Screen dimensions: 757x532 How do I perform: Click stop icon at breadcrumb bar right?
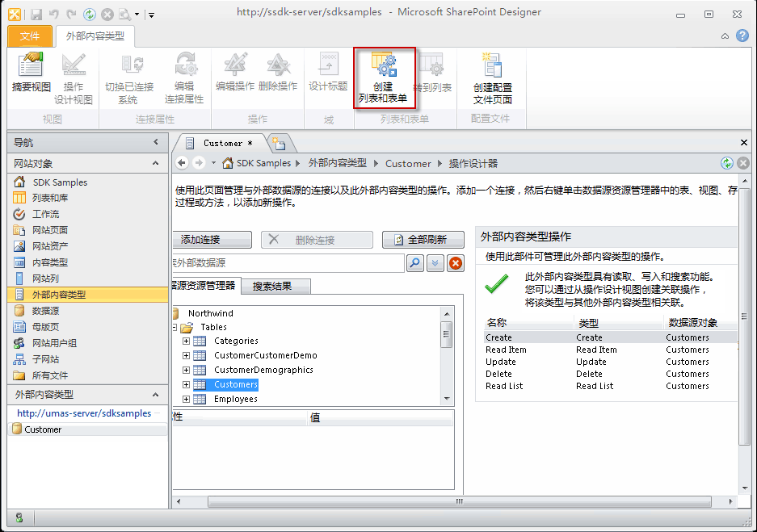[x=743, y=163]
